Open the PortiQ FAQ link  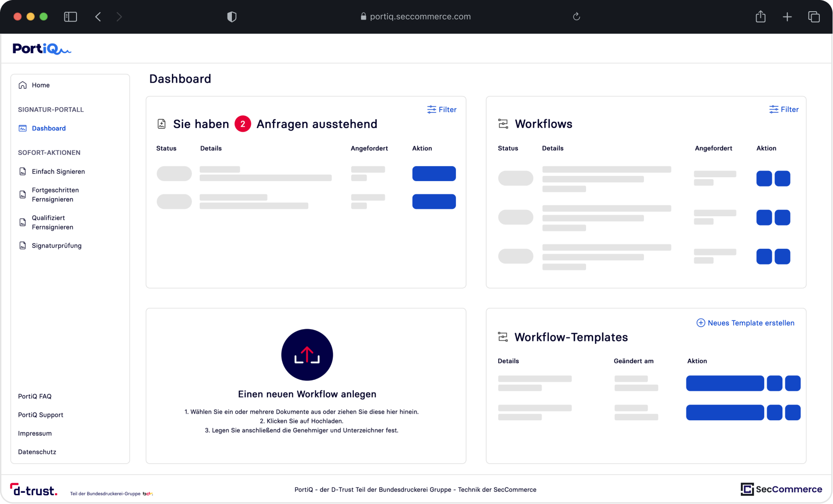pos(35,396)
